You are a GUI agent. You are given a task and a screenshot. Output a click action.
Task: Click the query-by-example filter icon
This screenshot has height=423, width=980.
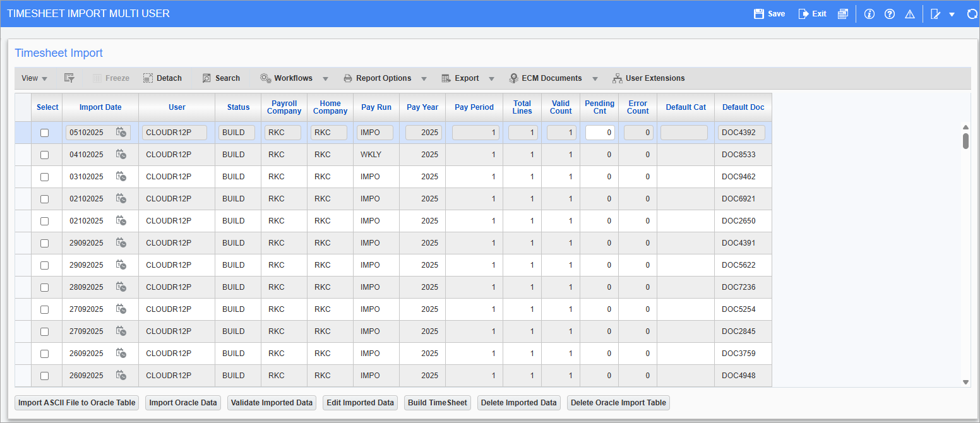click(x=69, y=78)
